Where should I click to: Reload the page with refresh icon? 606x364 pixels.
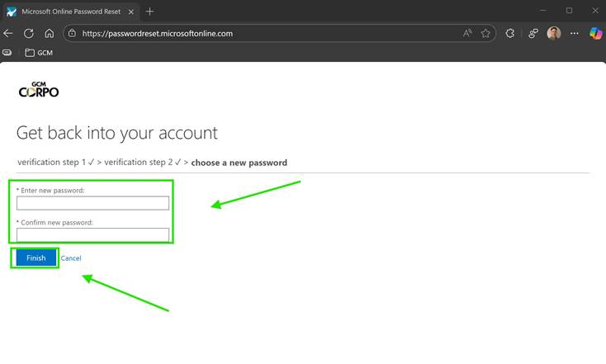[29, 34]
